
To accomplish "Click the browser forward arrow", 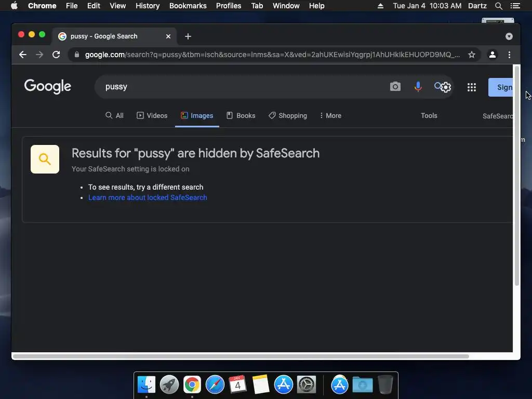I will (39, 55).
